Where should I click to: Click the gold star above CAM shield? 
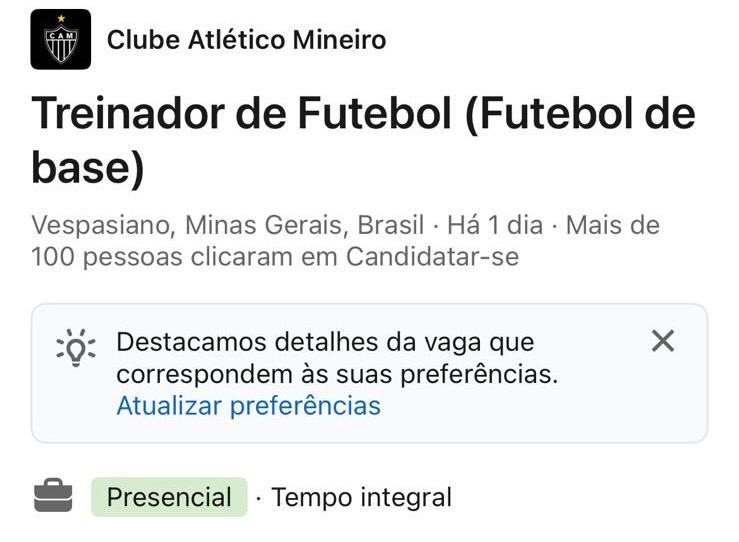(61, 18)
